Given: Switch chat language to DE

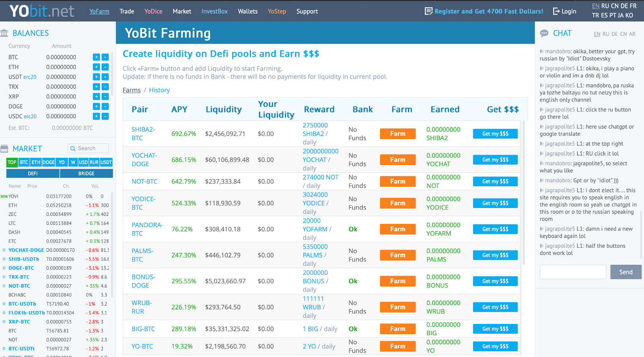Looking at the screenshot, I should tap(615, 34).
